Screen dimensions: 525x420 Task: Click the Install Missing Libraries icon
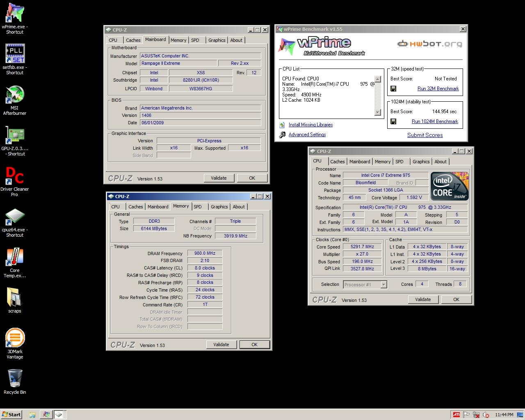click(x=282, y=125)
